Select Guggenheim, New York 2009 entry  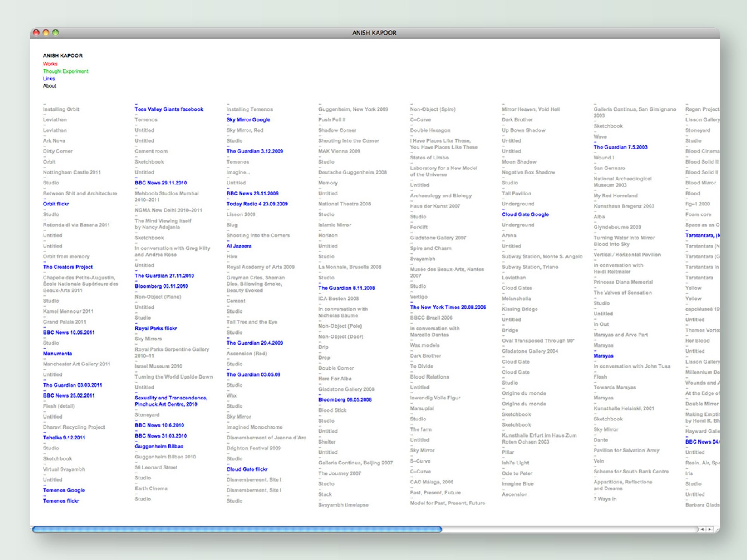click(353, 109)
